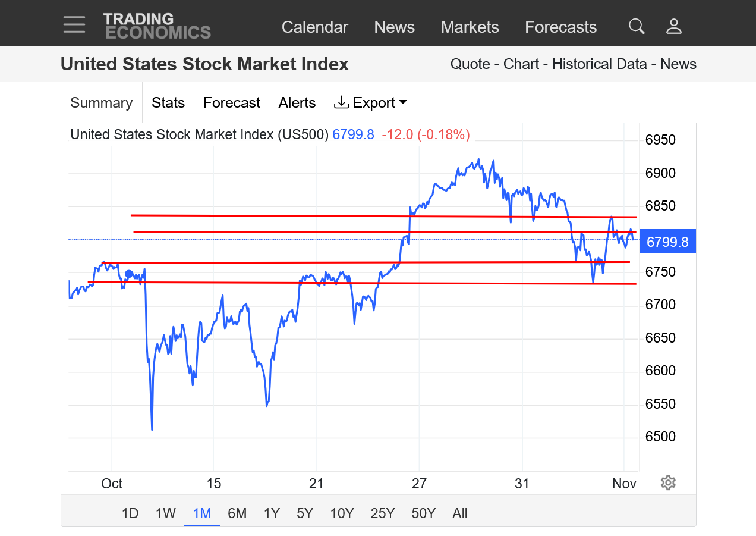
Task: Select the 1D time range
Action: coord(130,513)
